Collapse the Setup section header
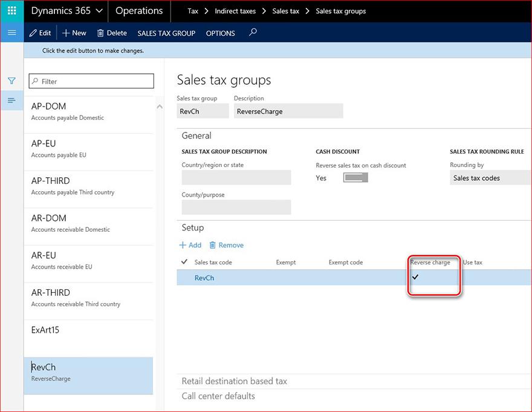The width and height of the screenshot is (532, 412). pyautogui.click(x=193, y=227)
